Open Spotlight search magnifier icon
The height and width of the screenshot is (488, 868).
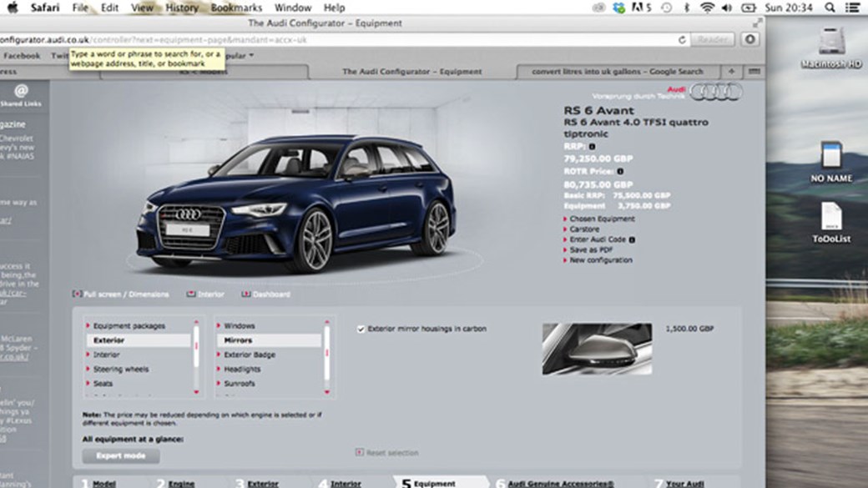[x=830, y=8]
